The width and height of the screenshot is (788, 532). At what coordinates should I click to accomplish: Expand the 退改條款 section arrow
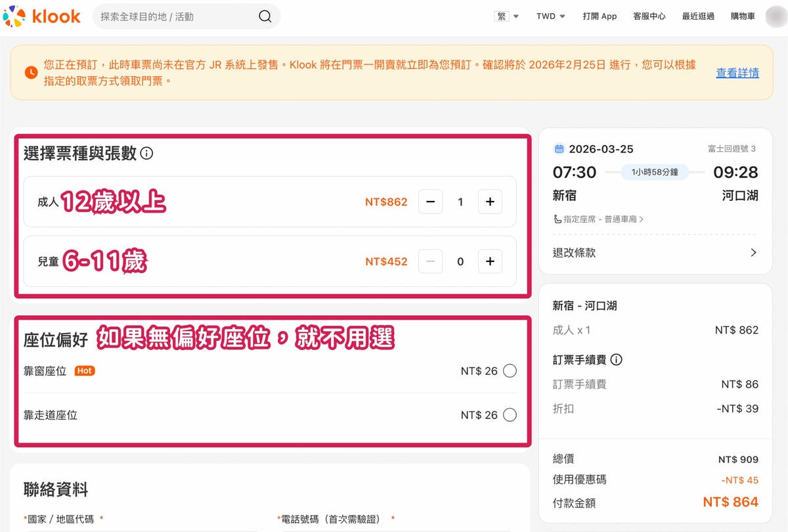click(753, 253)
